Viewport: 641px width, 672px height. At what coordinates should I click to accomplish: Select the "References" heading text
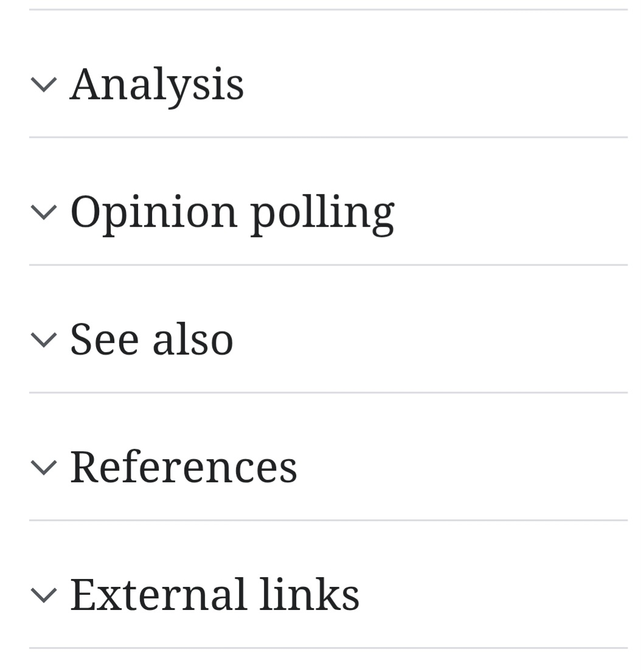tap(183, 467)
